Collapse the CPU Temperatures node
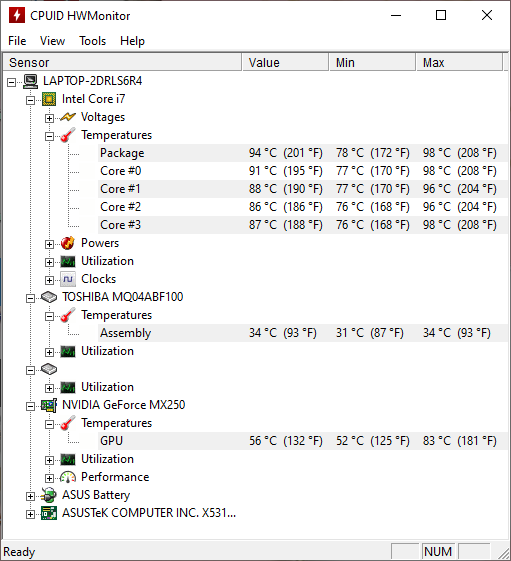This screenshot has width=511, height=561. coord(49,136)
